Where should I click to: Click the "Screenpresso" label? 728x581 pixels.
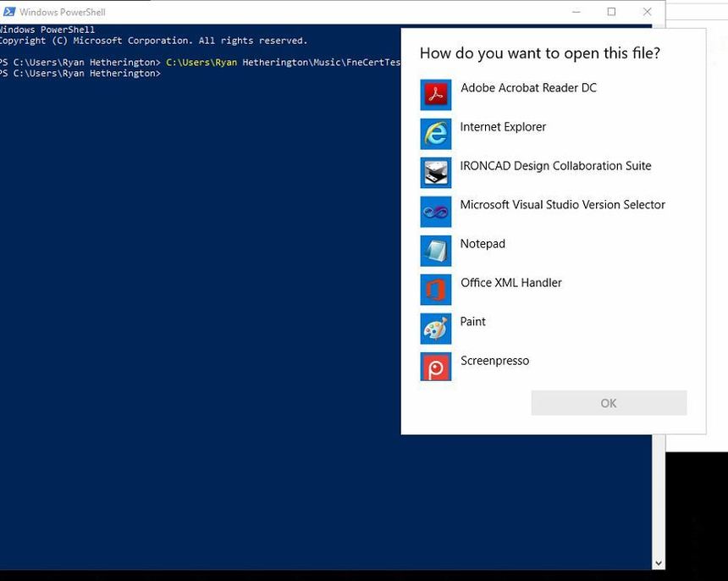(x=494, y=361)
